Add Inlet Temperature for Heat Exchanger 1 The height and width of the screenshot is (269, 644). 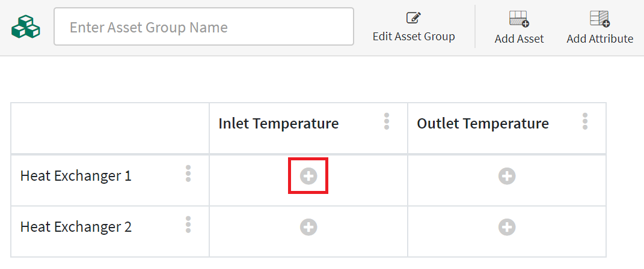tap(308, 176)
